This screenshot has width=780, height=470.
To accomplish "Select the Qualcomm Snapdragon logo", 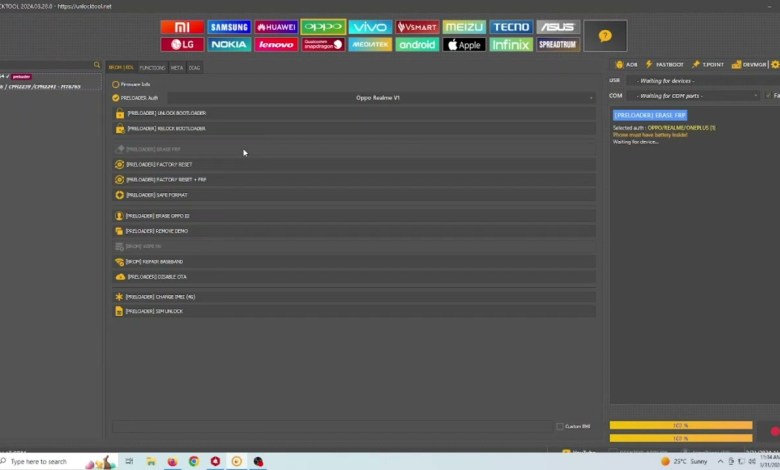I will point(323,45).
